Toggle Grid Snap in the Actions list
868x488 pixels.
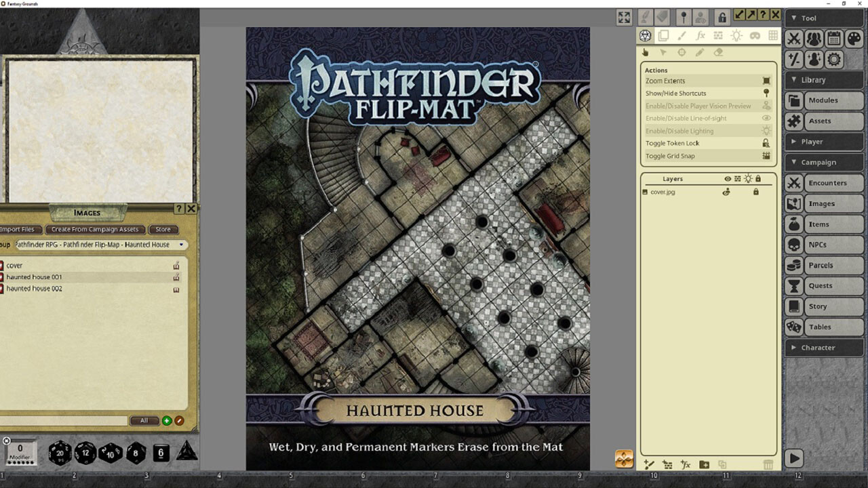(x=705, y=156)
